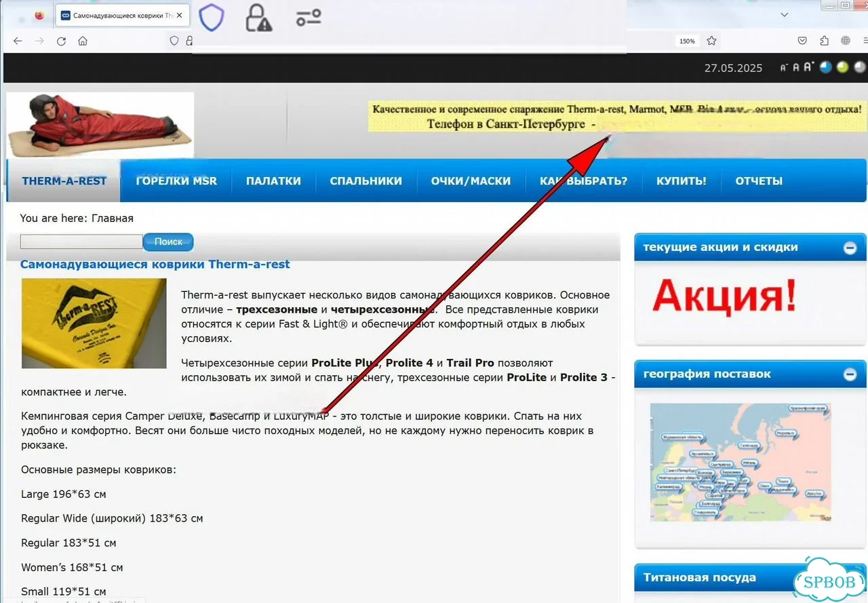
Task: Click the Large 196*63 см size line
Action: click(64, 494)
